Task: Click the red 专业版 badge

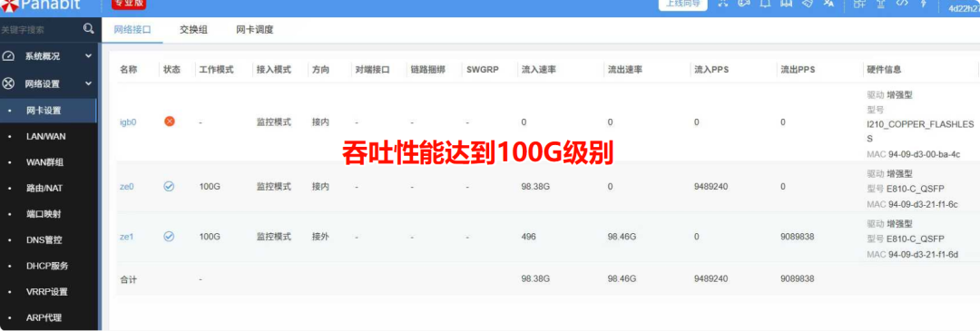Action: [129, 4]
